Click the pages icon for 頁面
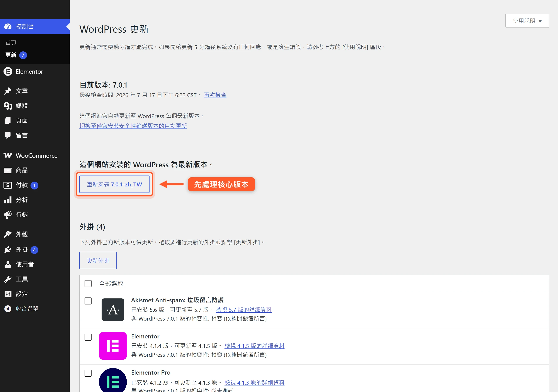This screenshot has height=392, width=558. (8, 120)
